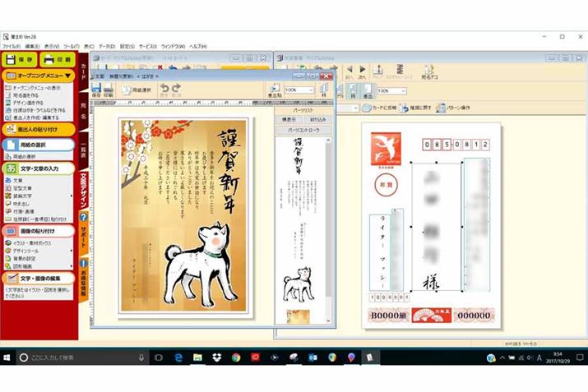
Task: Open Microsoft Edge from taskbar
Action: point(178,357)
